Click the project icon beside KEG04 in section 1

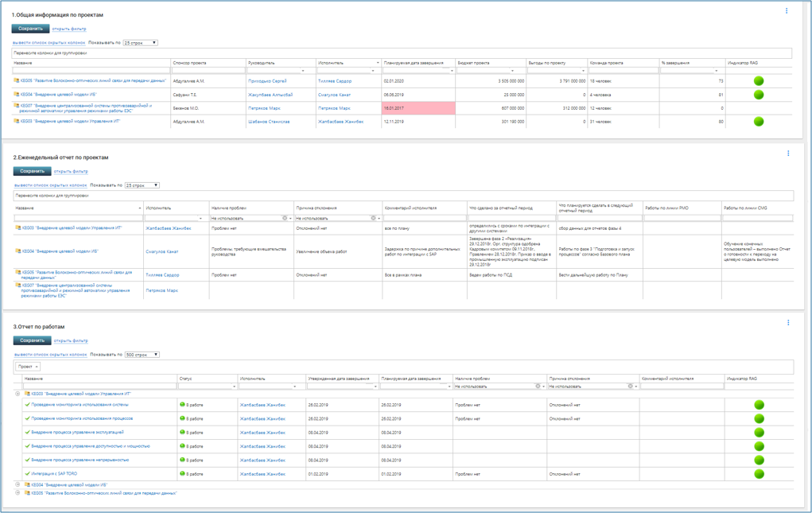[x=16, y=94]
